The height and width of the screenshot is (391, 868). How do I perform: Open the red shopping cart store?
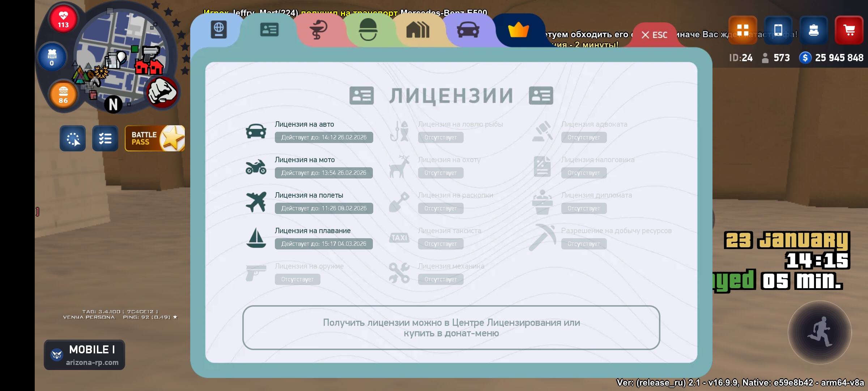849,30
